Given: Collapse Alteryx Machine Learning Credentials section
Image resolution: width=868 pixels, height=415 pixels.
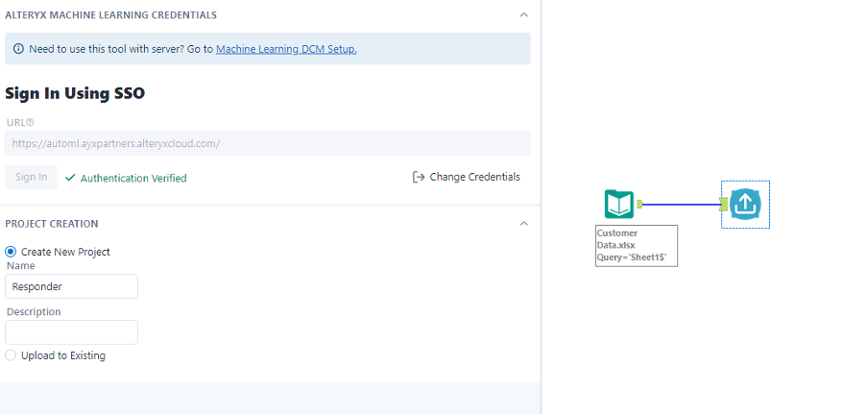Looking at the screenshot, I should tap(523, 15).
